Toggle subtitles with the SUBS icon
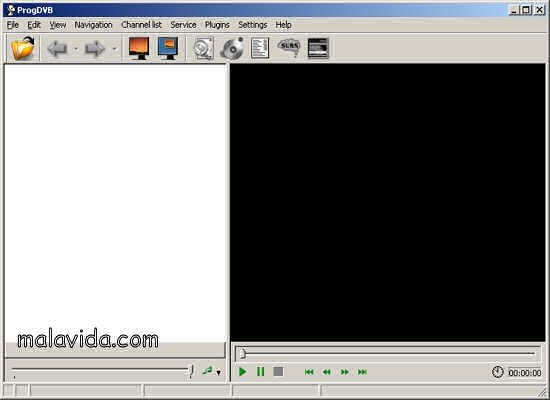Viewport: 550px width, 400px height. (x=289, y=47)
